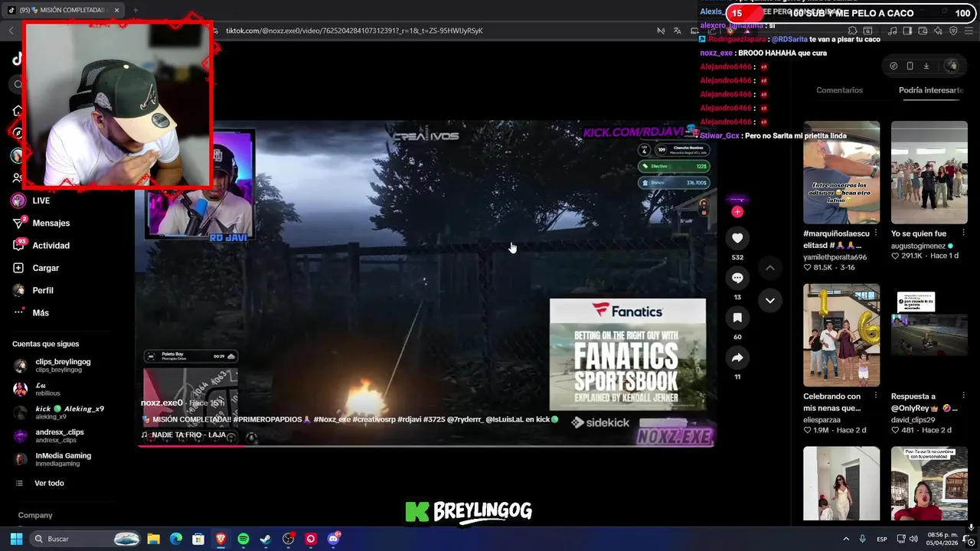
Task: Switch to Podría interesarte tab
Action: tap(931, 90)
